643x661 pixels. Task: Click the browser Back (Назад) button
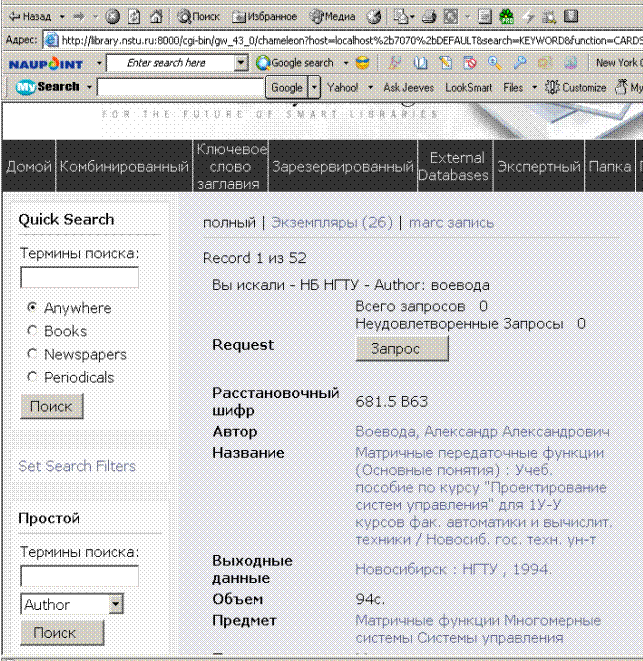click(x=28, y=17)
